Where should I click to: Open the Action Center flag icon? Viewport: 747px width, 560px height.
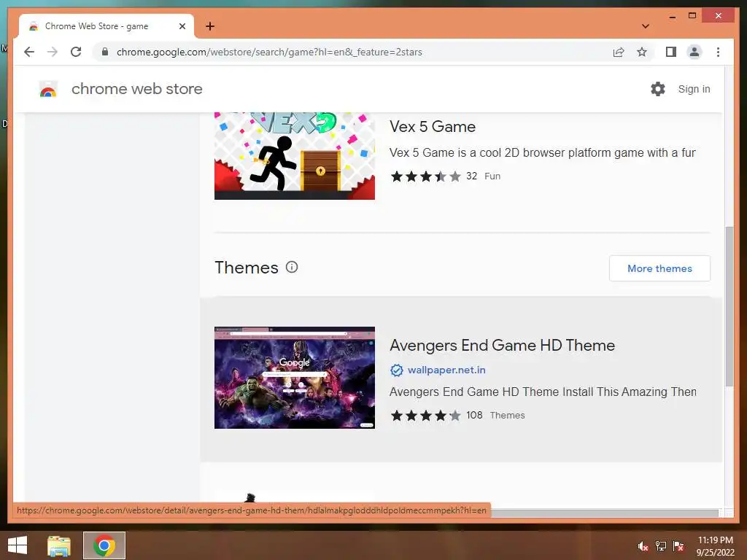tap(678, 546)
